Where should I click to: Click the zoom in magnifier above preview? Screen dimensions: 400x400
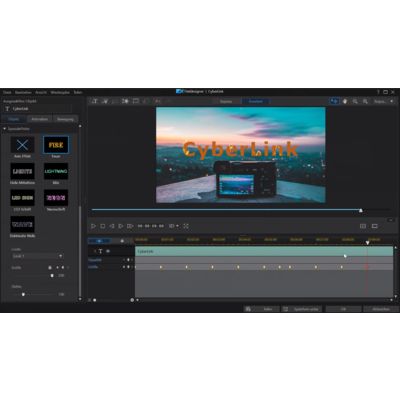[366, 101]
